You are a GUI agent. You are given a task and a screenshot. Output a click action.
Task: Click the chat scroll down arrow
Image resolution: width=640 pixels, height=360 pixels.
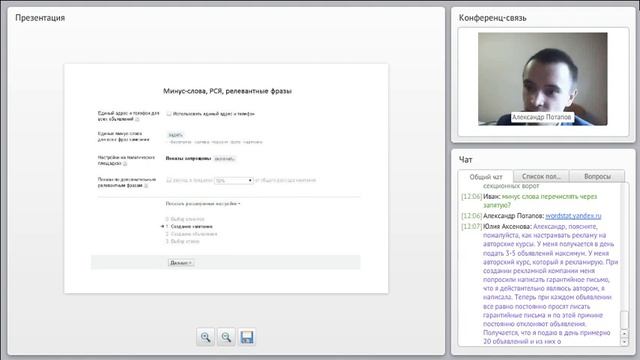coord(624,342)
